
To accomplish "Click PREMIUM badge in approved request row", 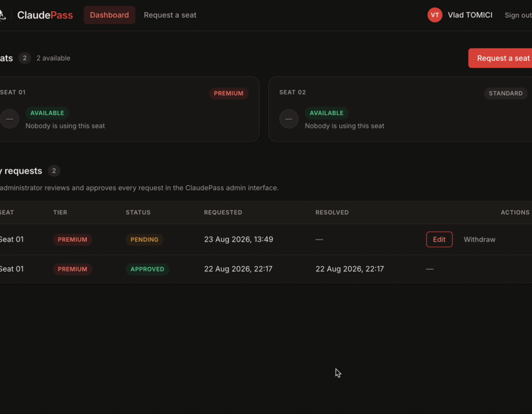I will pos(73,269).
